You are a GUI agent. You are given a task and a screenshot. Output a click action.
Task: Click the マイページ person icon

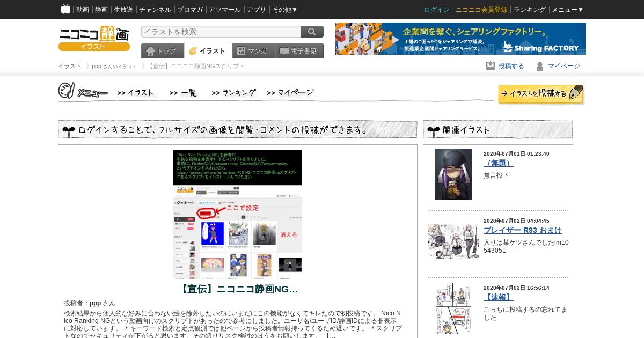(x=540, y=66)
